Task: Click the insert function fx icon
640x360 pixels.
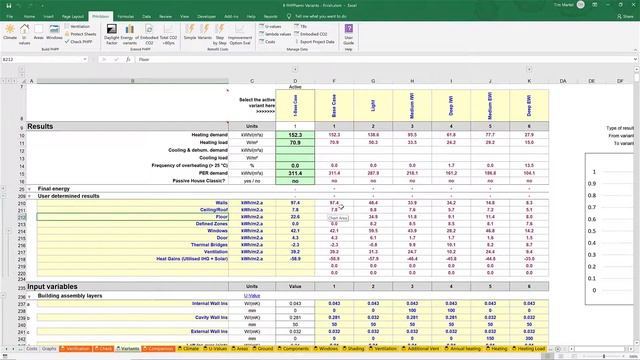Action: (x=128, y=59)
